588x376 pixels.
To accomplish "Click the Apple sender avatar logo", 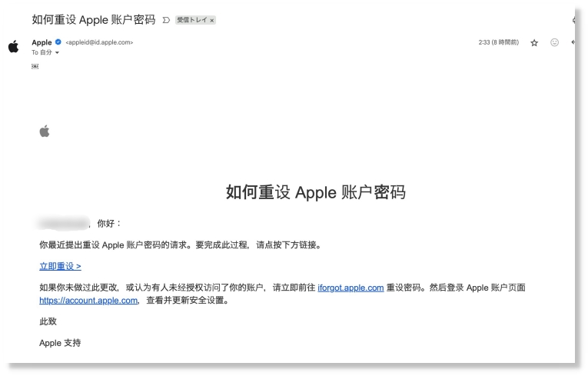I will [x=13, y=47].
